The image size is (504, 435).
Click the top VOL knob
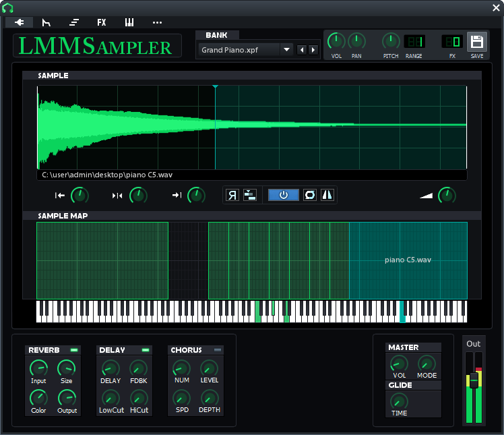click(x=336, y=42)
